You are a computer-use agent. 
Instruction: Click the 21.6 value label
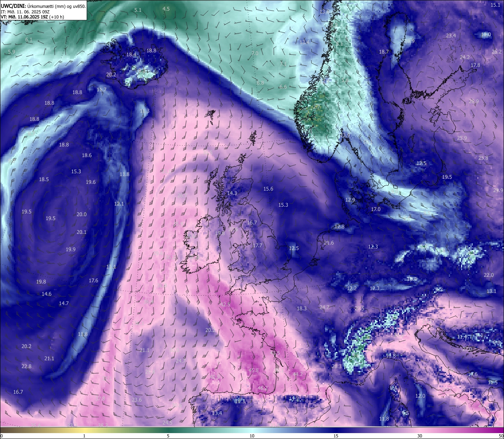329,243
